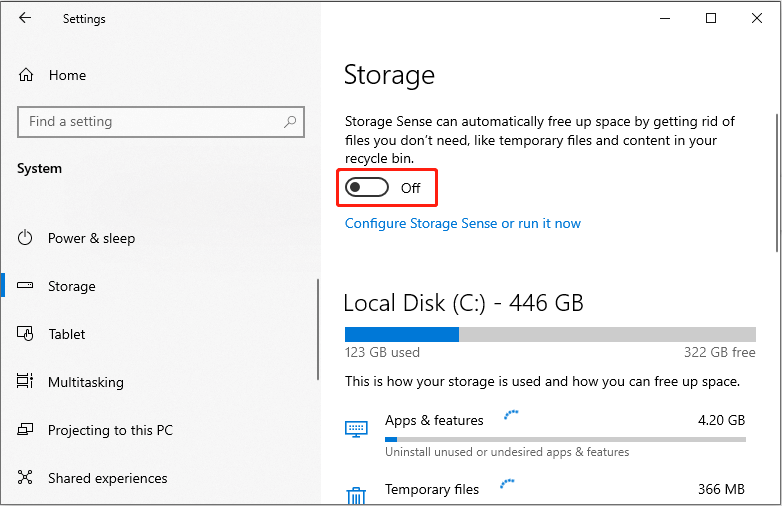Open Power & sleep settings
This screenshot has width=782, height=506.
[x=91, y=238]
